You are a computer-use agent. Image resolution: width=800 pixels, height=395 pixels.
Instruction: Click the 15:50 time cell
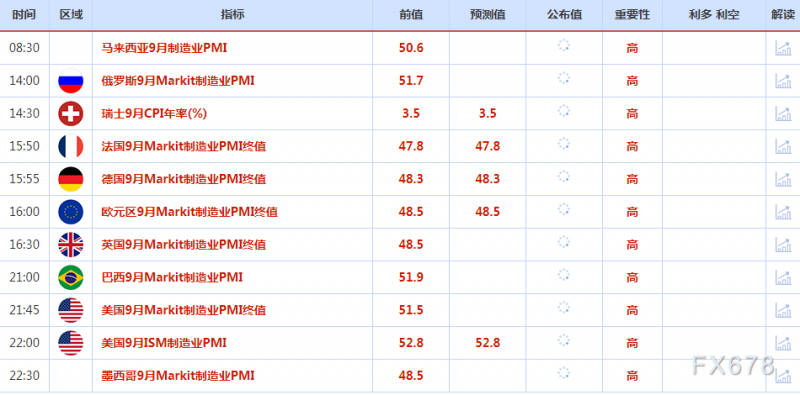tap(24, 146)
